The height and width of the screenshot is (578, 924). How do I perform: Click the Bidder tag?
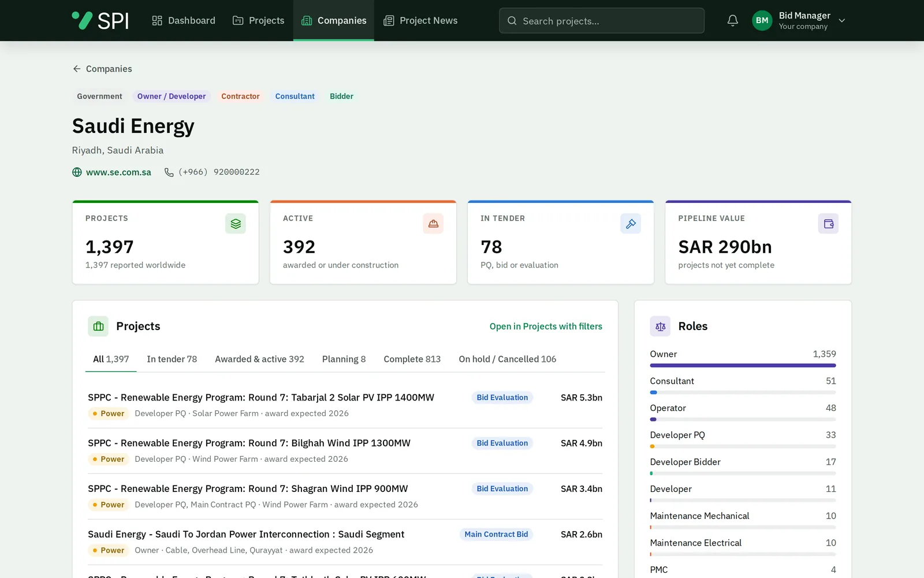(x=341, y=97)
